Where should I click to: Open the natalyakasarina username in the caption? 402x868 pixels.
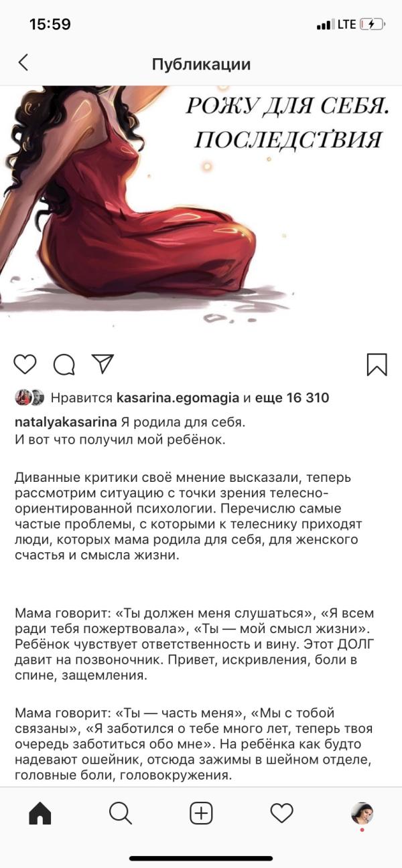[66, 422]
